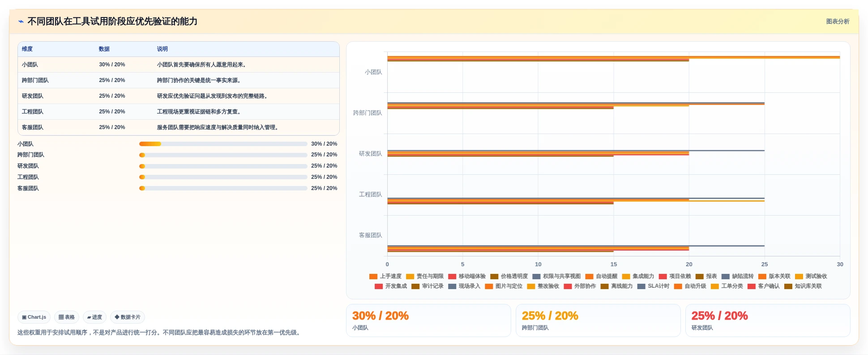
Task: Toggle the 集成能力 legend series
Action: [638, 276]
